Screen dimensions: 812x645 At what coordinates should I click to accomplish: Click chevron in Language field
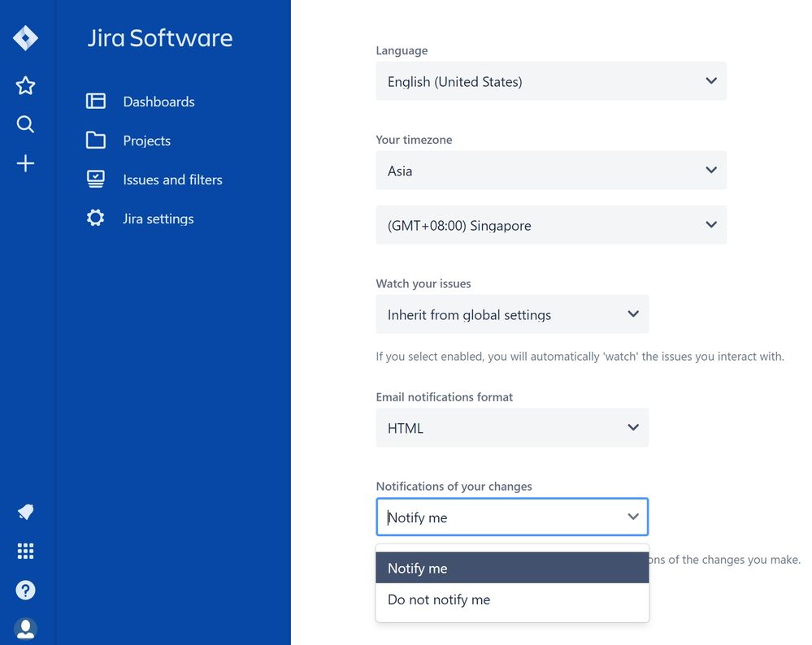711,80
